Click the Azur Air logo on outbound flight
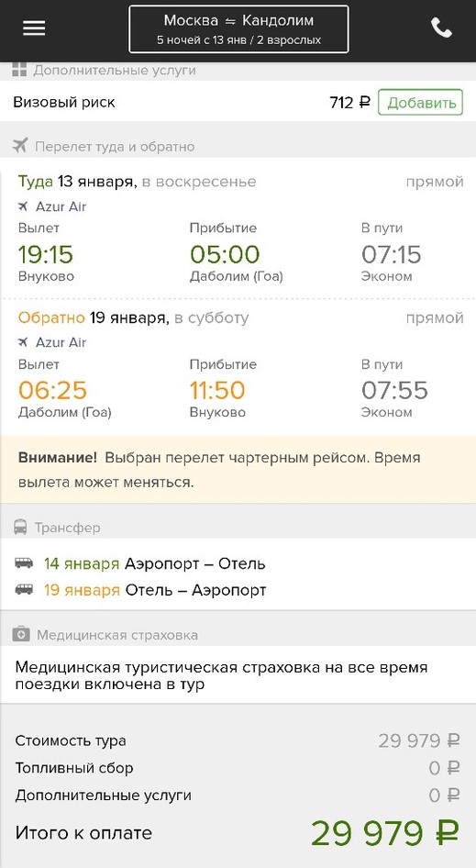The width and height of the screenshot is (476, 868). [x=23, y=206]
